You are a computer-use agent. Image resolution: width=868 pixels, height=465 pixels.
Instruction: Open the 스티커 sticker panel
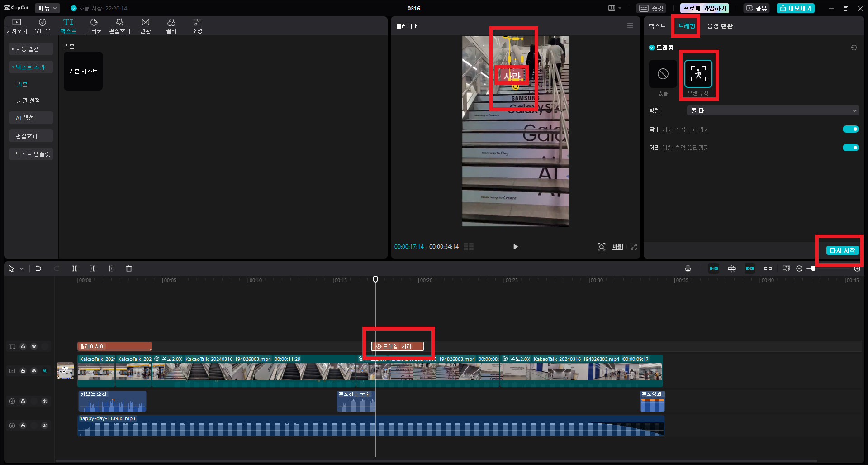[x=94, y=26]
